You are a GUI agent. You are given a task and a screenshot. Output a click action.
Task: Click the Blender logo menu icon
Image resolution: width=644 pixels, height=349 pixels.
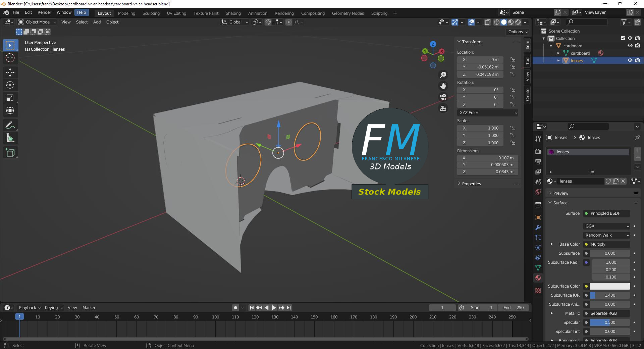[6, 12]
